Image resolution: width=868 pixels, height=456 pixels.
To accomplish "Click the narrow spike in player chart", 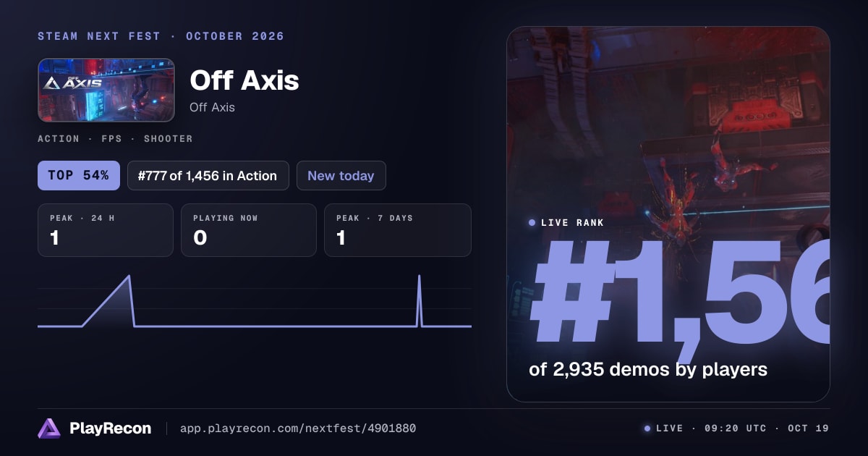I will point(419,303).
